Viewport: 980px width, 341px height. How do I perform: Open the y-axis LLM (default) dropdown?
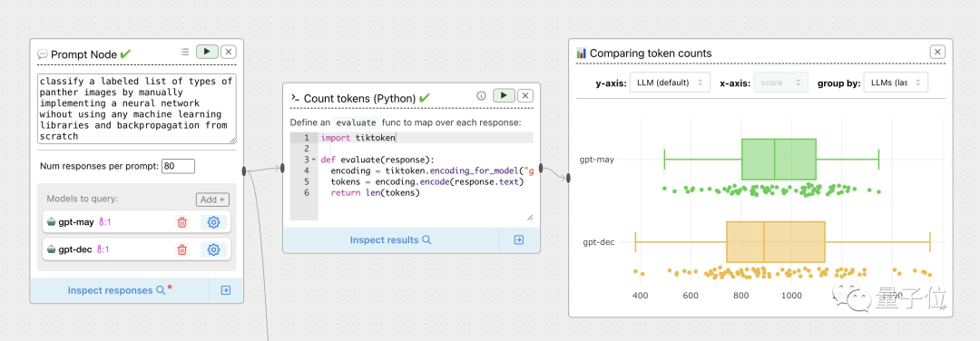tap(670, 83)
